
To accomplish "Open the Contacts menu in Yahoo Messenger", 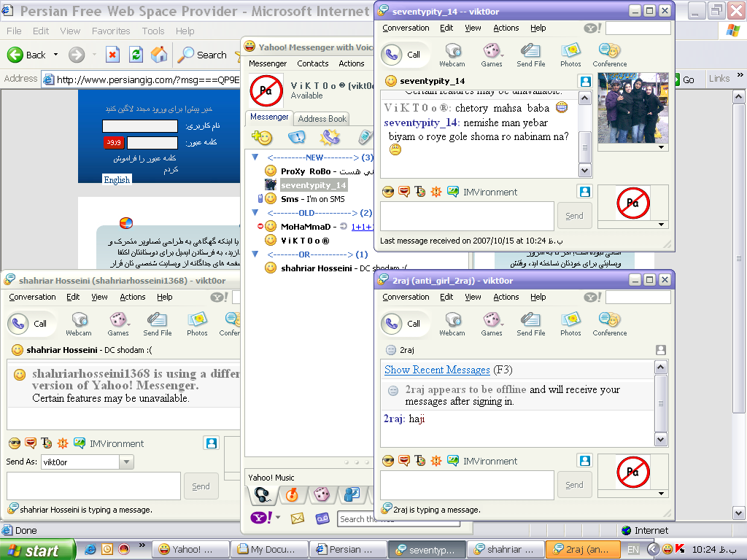I will pyautogui.click(x=312, y=64).
